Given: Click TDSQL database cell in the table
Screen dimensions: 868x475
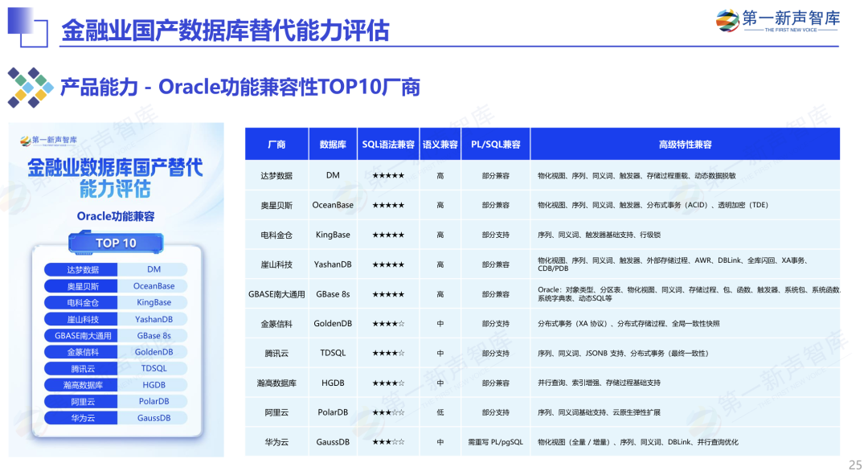Looking at the screenshot, I should coord(333,353).
